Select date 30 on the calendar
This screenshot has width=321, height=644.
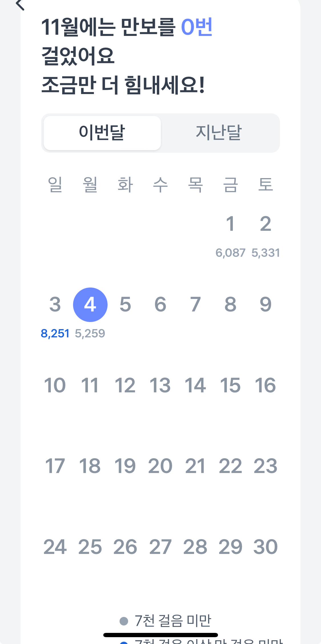[265, 547]
